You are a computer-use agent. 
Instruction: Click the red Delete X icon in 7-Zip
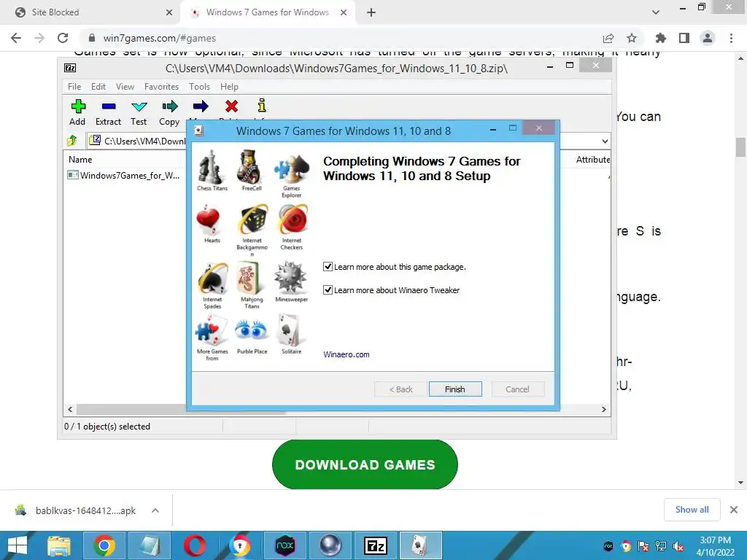[231, 106]
